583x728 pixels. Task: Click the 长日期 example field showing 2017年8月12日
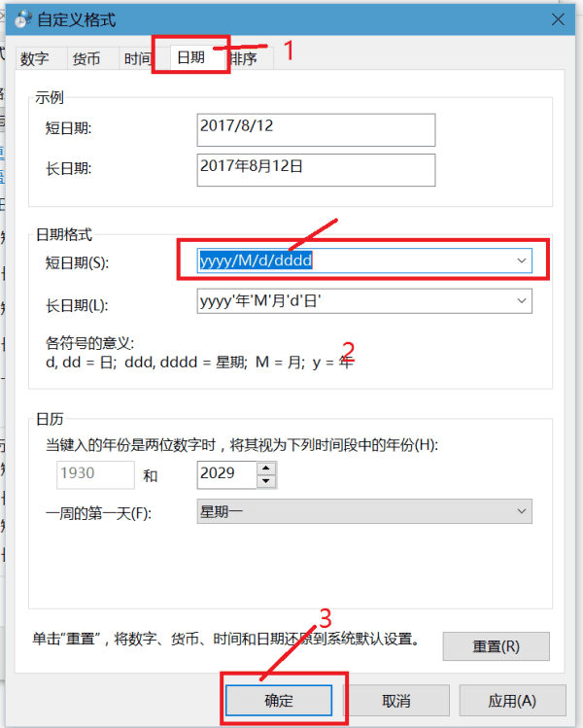coord(315,169)
